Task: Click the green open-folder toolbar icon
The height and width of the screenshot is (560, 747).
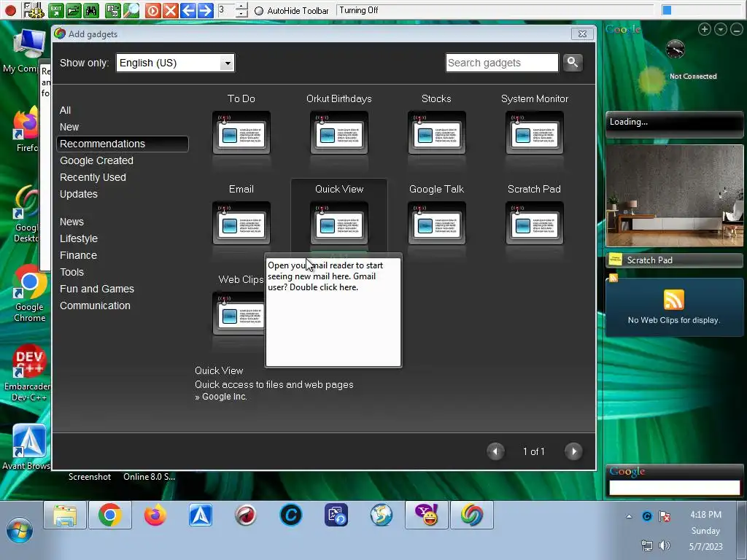Action: (x=74, y=10)
